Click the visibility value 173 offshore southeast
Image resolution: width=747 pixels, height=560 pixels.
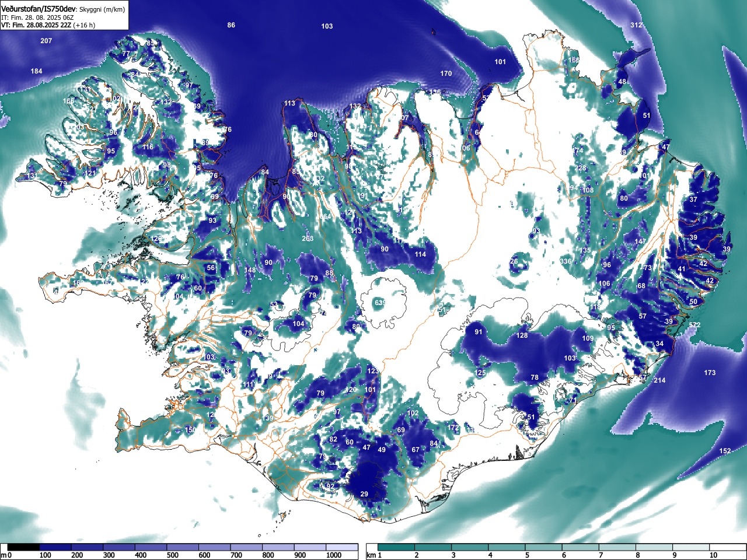point(710,373)
